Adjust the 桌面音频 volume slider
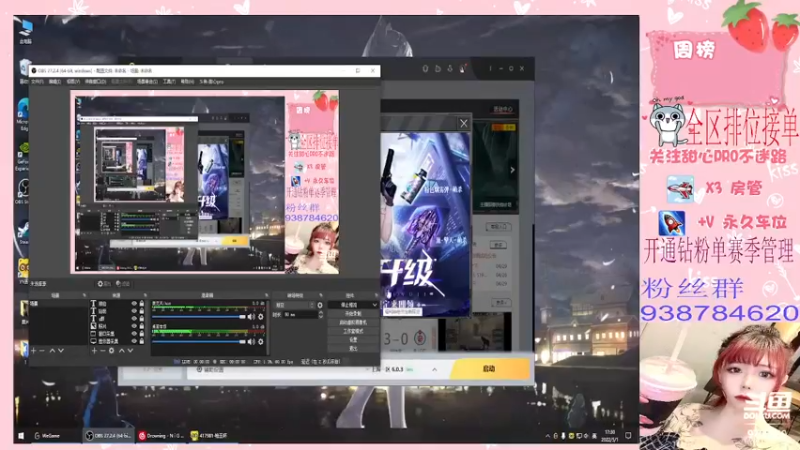 [x=199, y=342]
